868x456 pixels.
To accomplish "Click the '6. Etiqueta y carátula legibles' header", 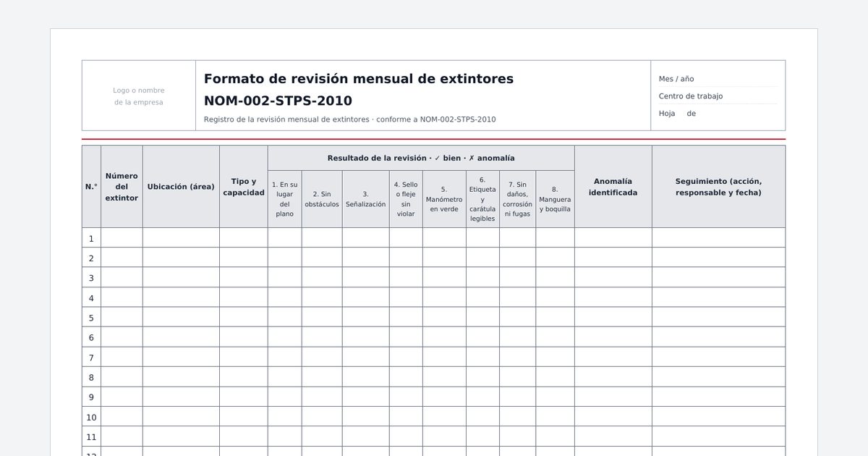I will coord(482,199).
